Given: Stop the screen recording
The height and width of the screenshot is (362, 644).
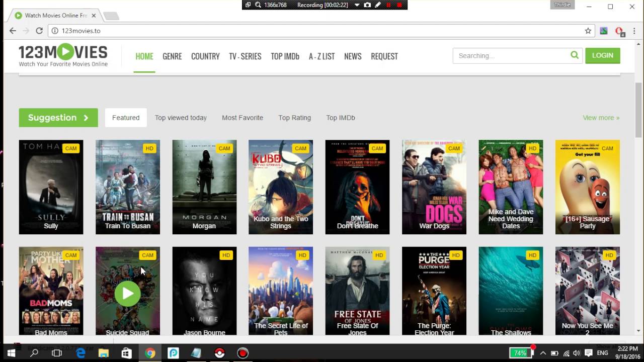Looking at the screenshot, I should [399, 5].
